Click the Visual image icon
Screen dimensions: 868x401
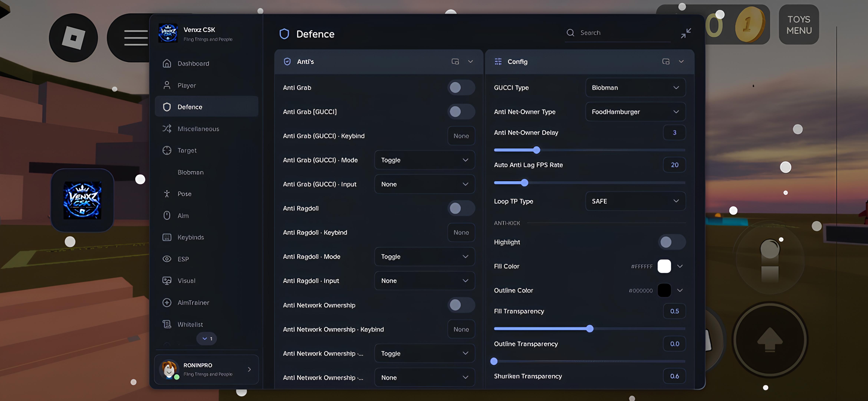coord(167,281)
